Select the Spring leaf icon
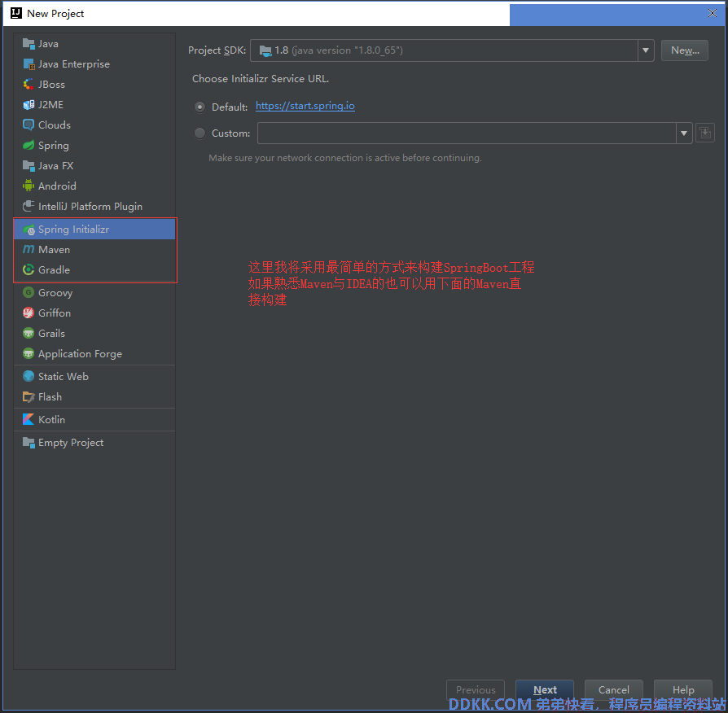The image size is (728, 713). click(x=29, y=146)
